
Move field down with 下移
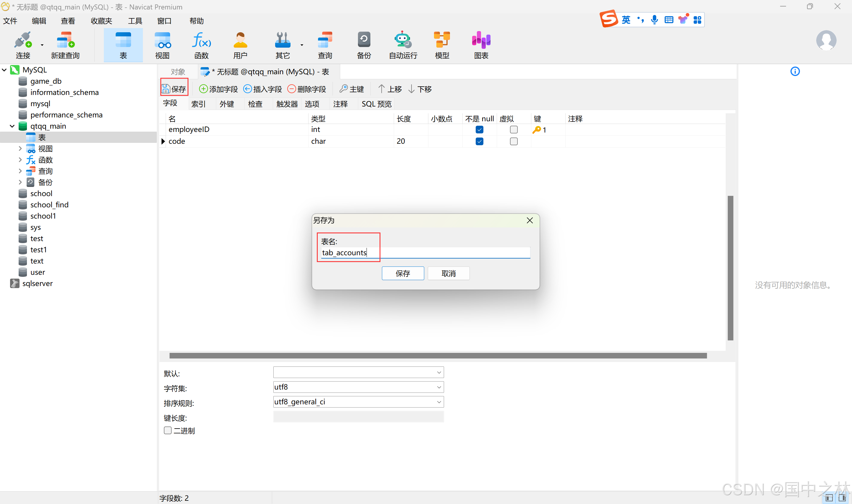click(420, 89)
